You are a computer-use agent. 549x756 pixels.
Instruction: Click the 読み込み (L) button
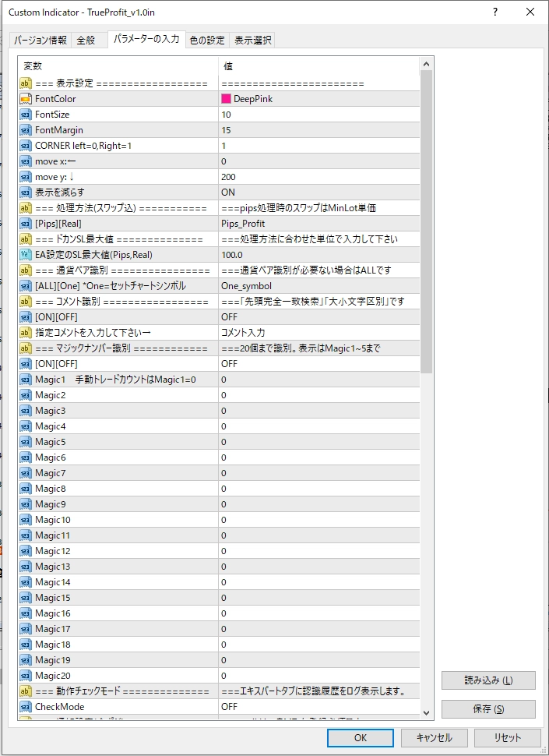(488, 680)
